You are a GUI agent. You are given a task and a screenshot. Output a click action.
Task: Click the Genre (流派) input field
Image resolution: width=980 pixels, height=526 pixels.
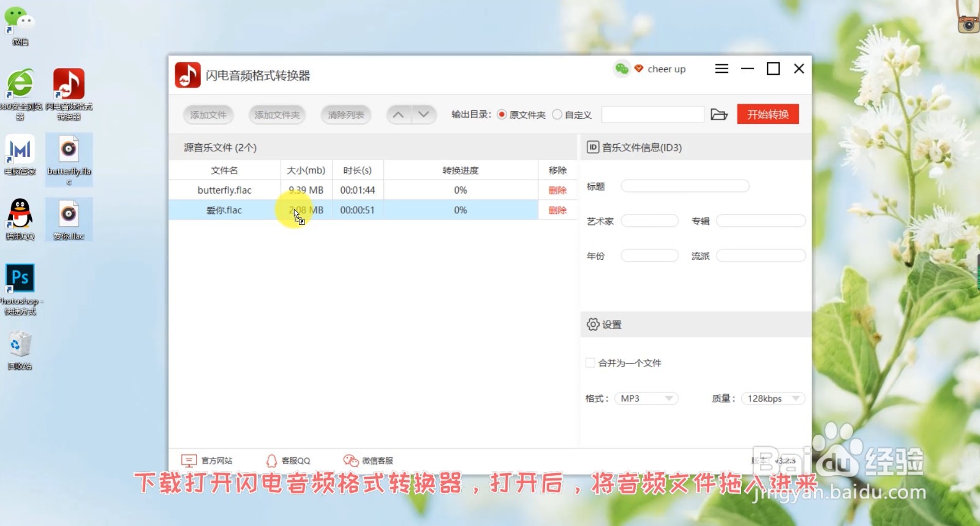[761, 256]
